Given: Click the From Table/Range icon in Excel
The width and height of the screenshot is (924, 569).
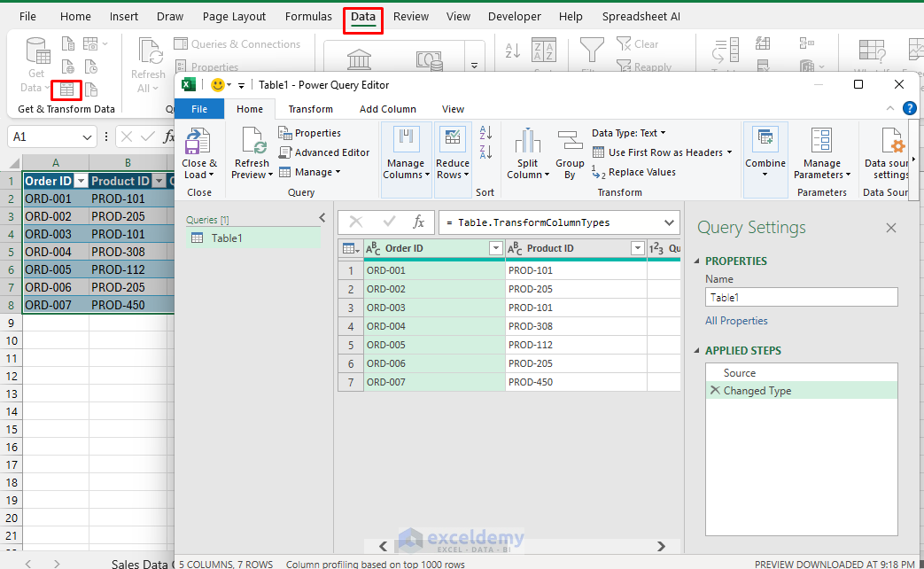Looking at the screenshot, I should point(66,90).
